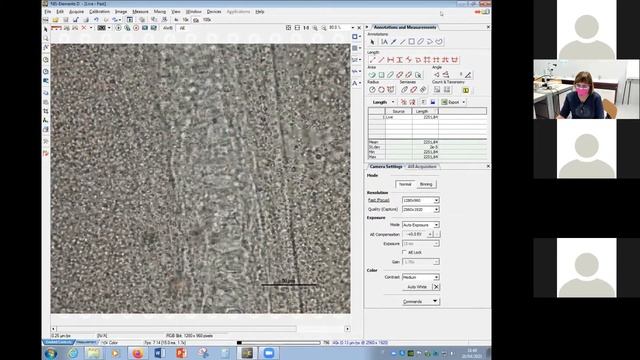Increase AE Compensation with plus button
This screenshot has height=360, width=640.
coord(430,234)
